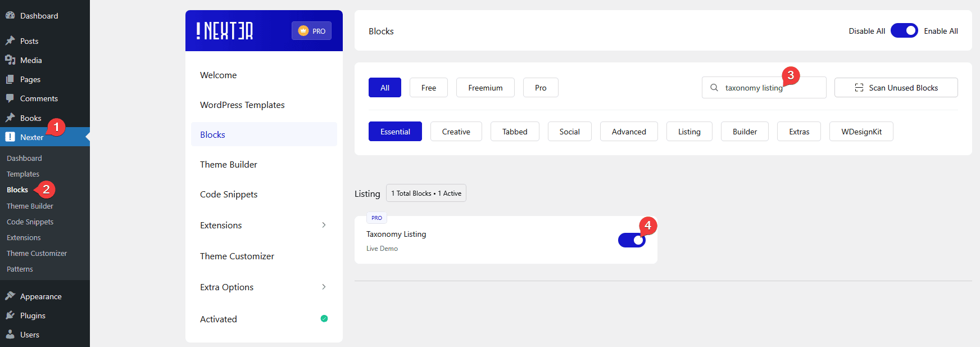Click the Plugins plug icon
The image size is (980, 347).
10,316
